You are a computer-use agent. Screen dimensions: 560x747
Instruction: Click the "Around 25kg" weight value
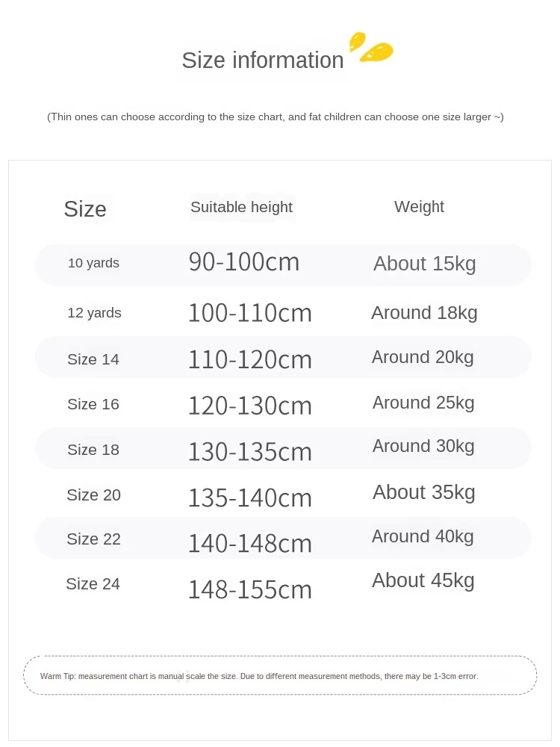(x=423, y=403)
